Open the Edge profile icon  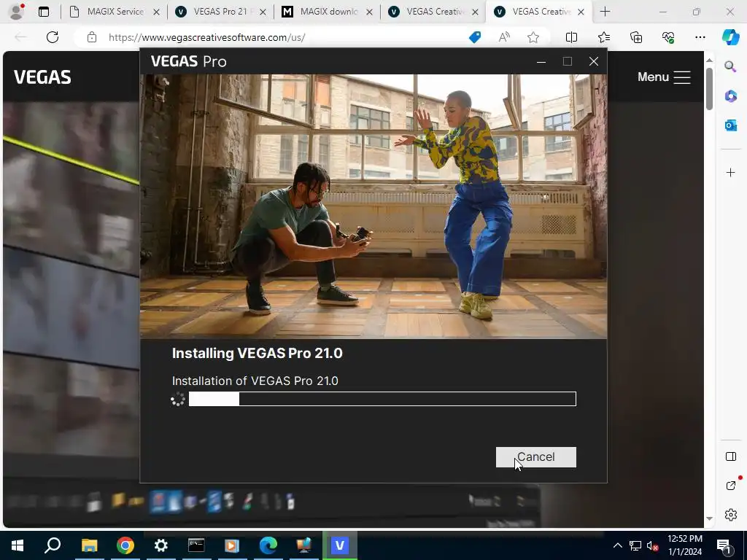[17, 12]
